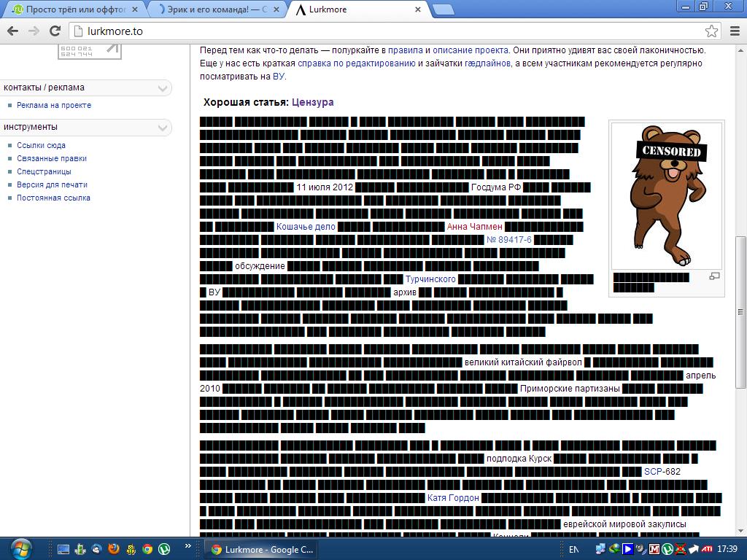The image size is (747, 560).
Task: Open Реклама на проекте link
Action: [54, 105]
